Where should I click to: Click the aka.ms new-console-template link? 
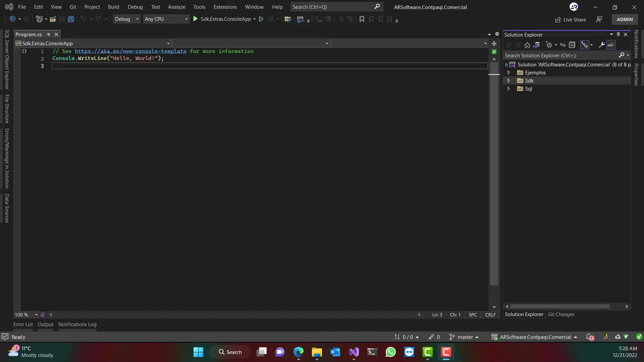[x=130, y=51]
